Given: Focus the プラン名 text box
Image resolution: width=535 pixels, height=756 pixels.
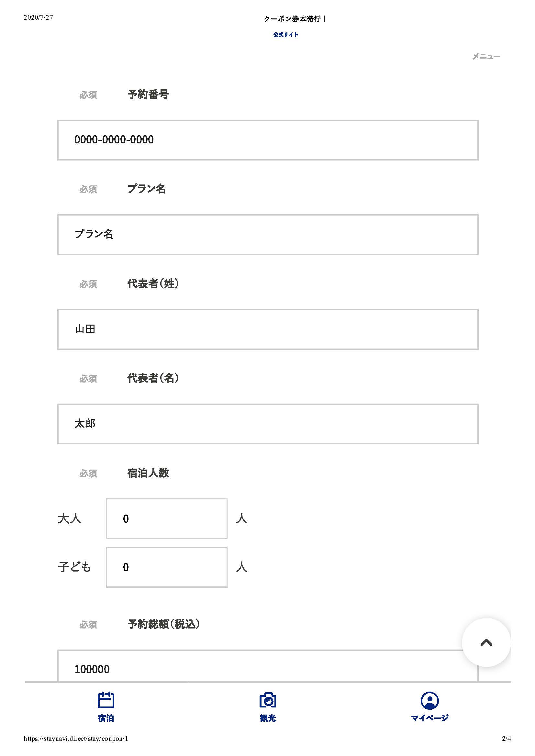Looking at the screenshot, I should pyautogui.click(x=268, y=235).
